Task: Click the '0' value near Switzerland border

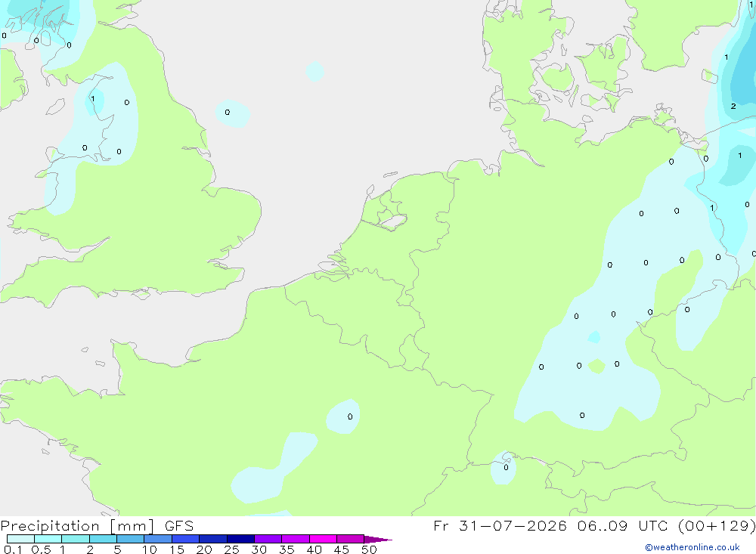Action: [x=506, y=467]
